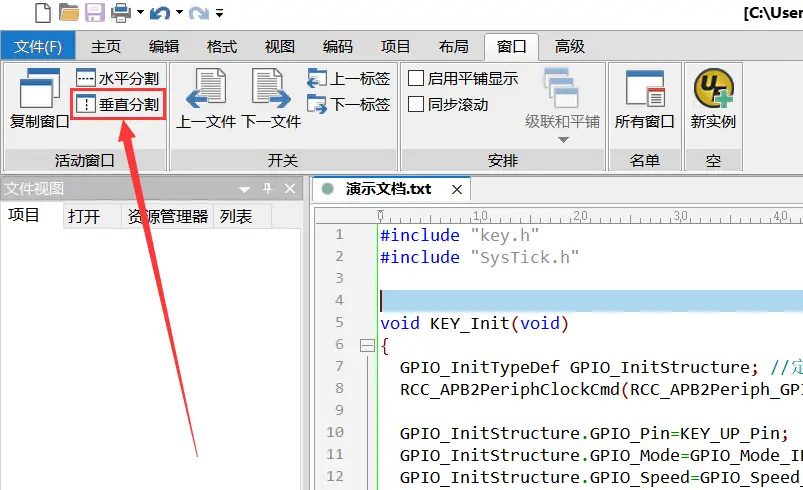Image resolution: width=803 pixels, height=490 pixels.
Task: Click line number 1 in gutter
Action: tap(339, 235)
